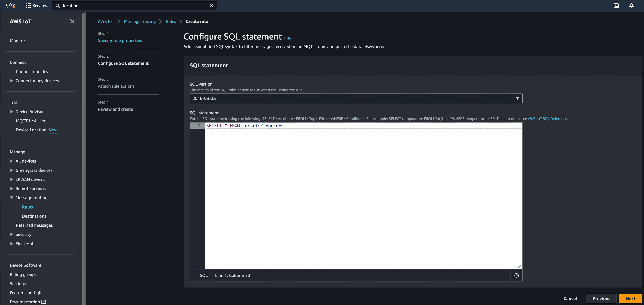Open Retained messages
The image size is (644, 305).
(34, 225)
